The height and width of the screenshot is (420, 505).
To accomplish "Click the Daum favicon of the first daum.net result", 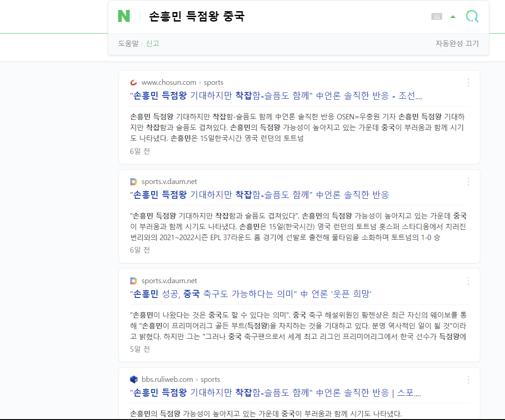I will (133, 182).
